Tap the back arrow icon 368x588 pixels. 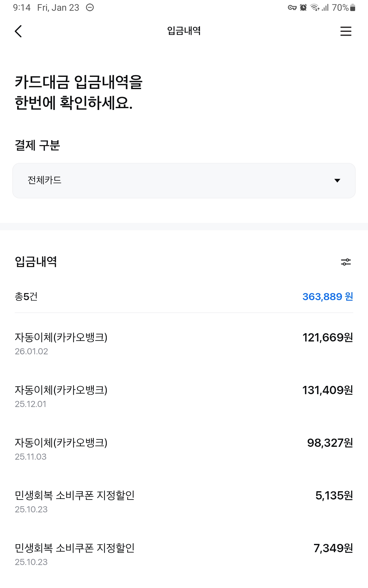coord(18,31)
